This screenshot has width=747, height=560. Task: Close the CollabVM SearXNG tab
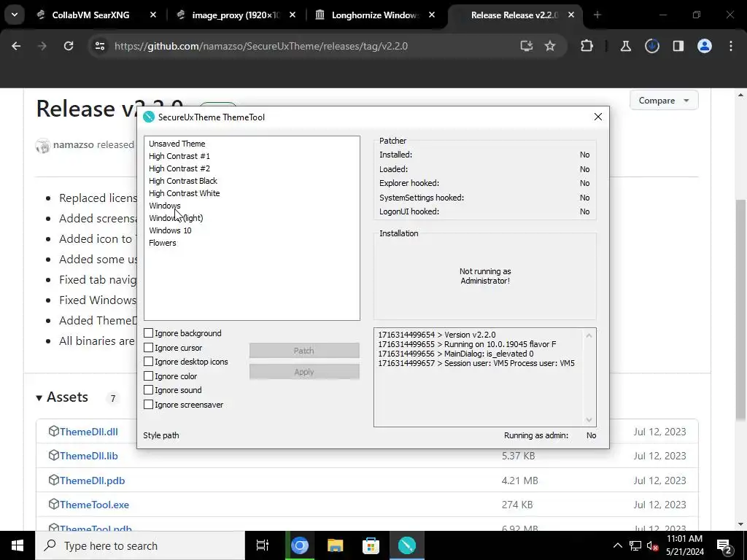coord(153,15)
